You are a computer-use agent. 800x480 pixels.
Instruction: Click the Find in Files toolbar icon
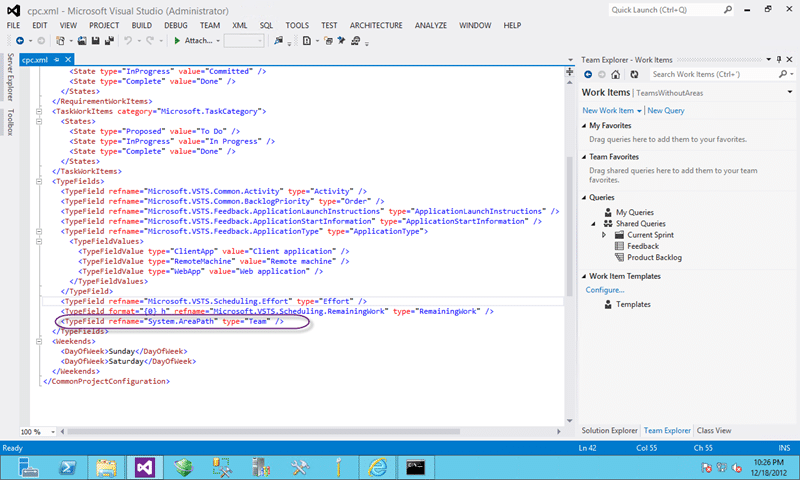pyautogui.click(x=279, y=40)
